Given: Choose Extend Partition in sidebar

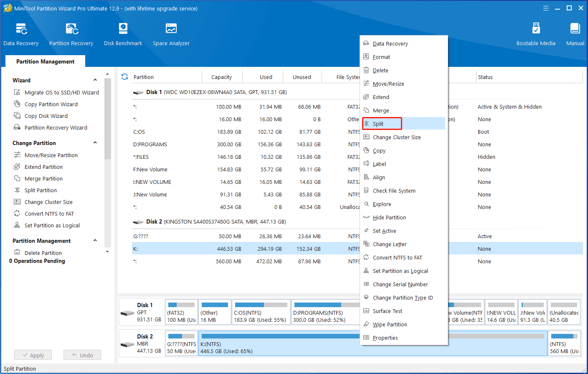Looking at the screenshot, I should [38, 167].
